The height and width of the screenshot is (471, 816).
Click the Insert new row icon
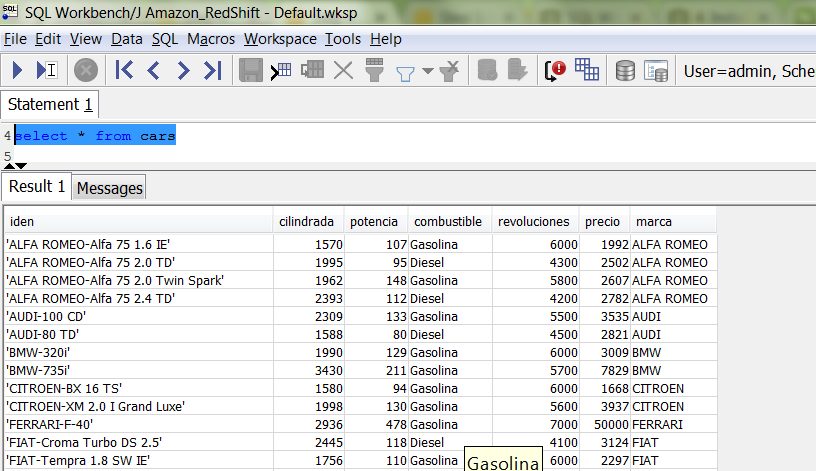[x=281, y=70]
